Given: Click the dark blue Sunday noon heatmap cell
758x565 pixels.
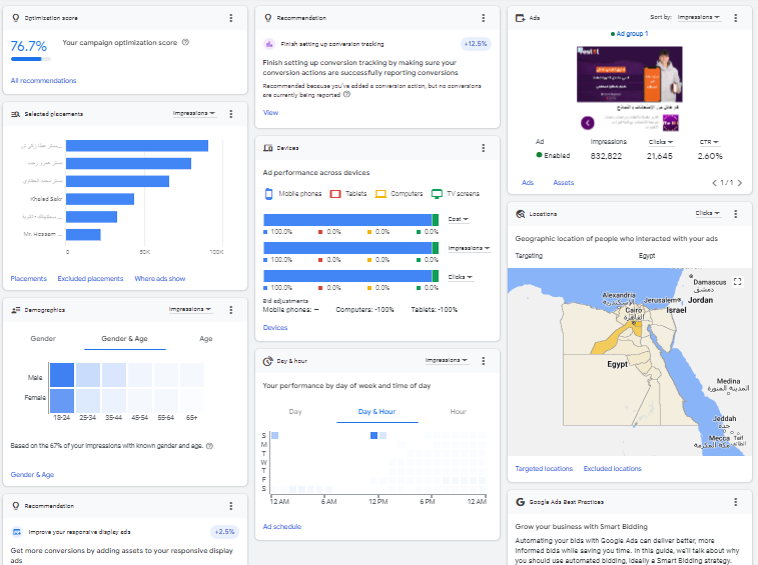Looking at the screenshot, I should click(374, 435).
